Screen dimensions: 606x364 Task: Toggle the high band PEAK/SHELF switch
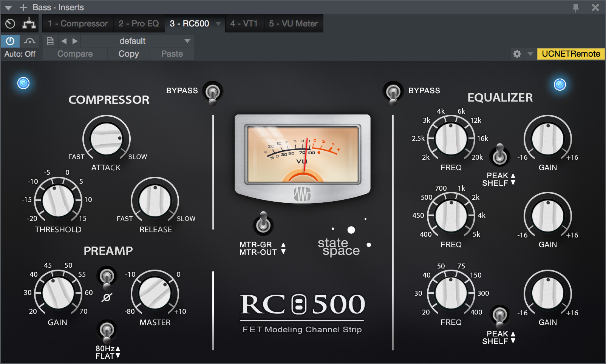coord(500,155)
